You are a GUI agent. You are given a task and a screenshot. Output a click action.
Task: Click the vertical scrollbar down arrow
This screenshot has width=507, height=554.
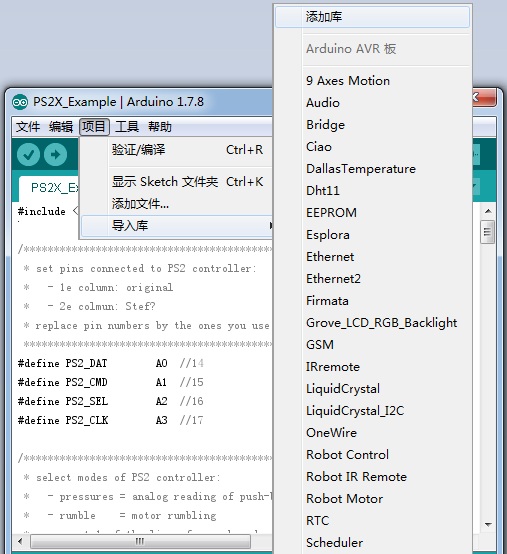click(488, 525)
